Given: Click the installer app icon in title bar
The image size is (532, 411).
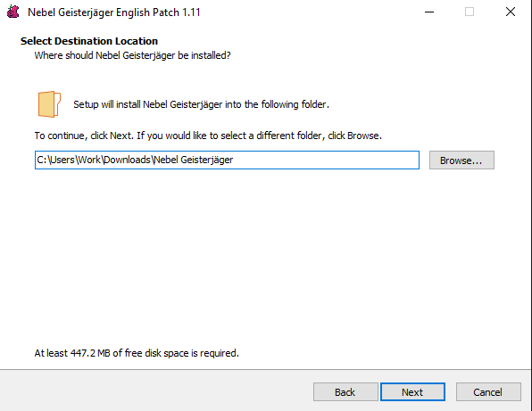Looking at the screenshot, I should (12, 12).
